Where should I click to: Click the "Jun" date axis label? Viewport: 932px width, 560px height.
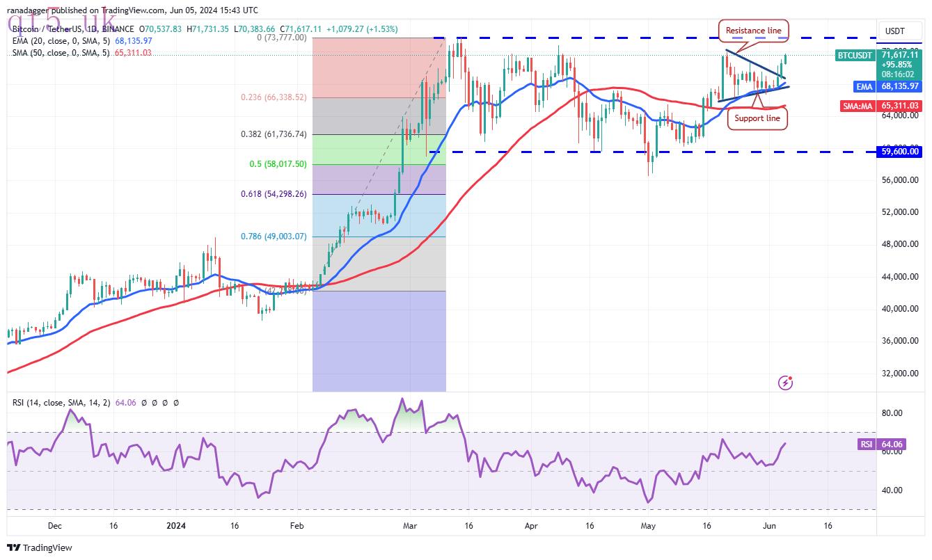click(x=770, y=527)
